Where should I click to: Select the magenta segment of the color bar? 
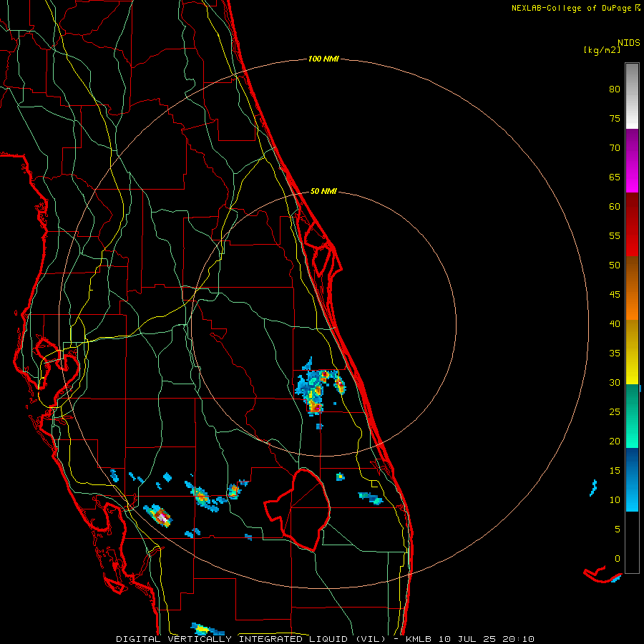pyautogui.click(x=632, y=161)
